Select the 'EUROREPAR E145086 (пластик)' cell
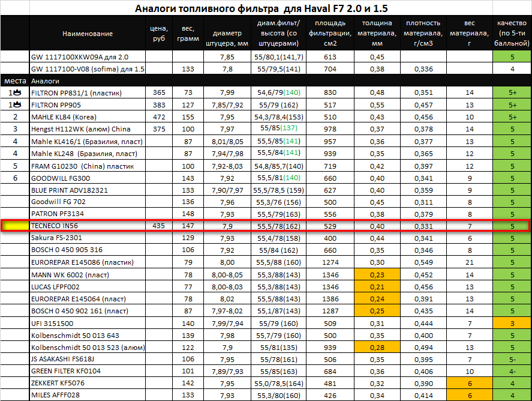 click(88, 262)
